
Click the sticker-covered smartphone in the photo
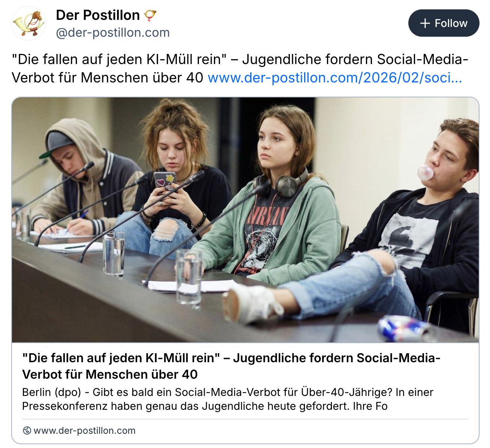coord(165,180)
